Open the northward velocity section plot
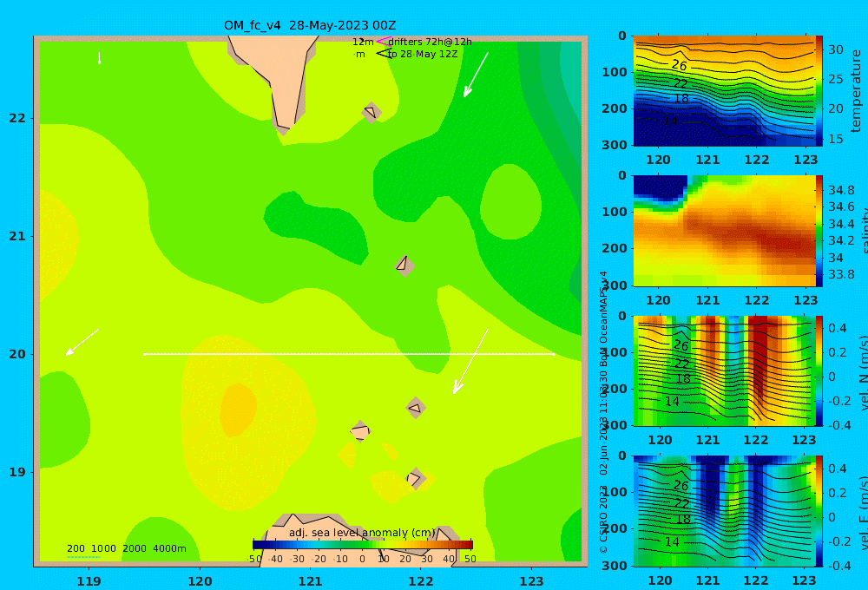The image size is (868, 590). 724,370
